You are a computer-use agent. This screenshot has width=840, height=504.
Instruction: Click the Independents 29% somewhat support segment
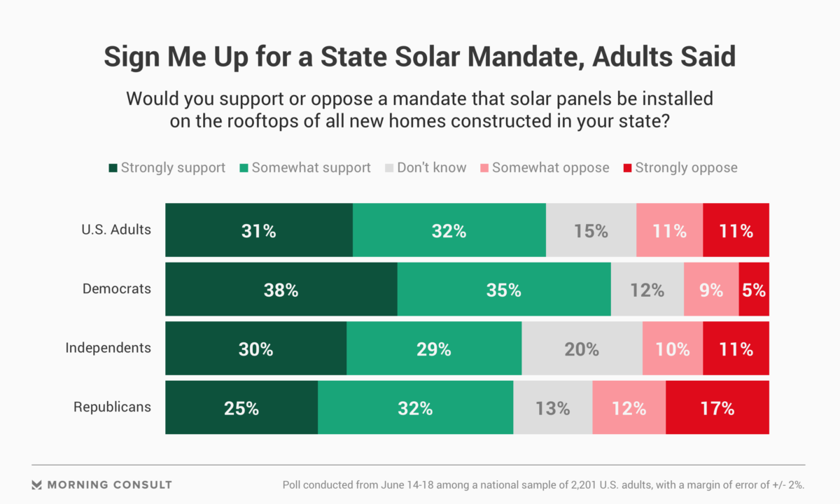pyautogui.click(x=434, y=348)
